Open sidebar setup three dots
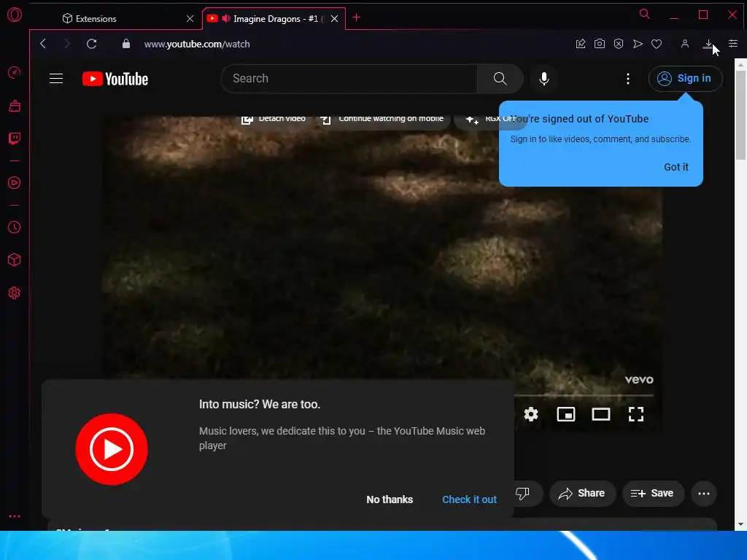 (15, 516)
